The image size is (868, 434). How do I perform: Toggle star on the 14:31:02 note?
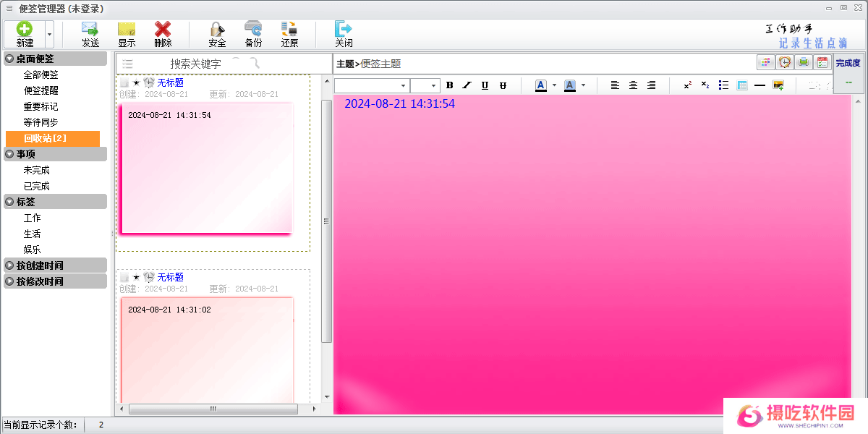pos(136,277)
